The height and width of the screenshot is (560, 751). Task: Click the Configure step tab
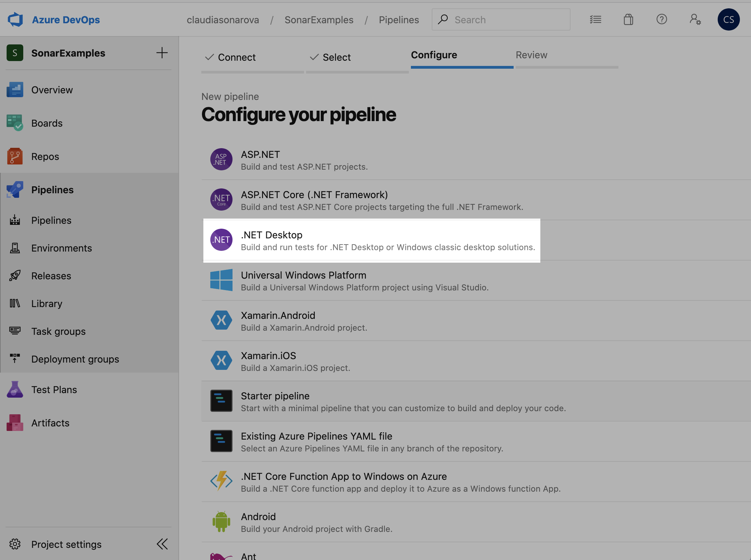click(462, 56)
